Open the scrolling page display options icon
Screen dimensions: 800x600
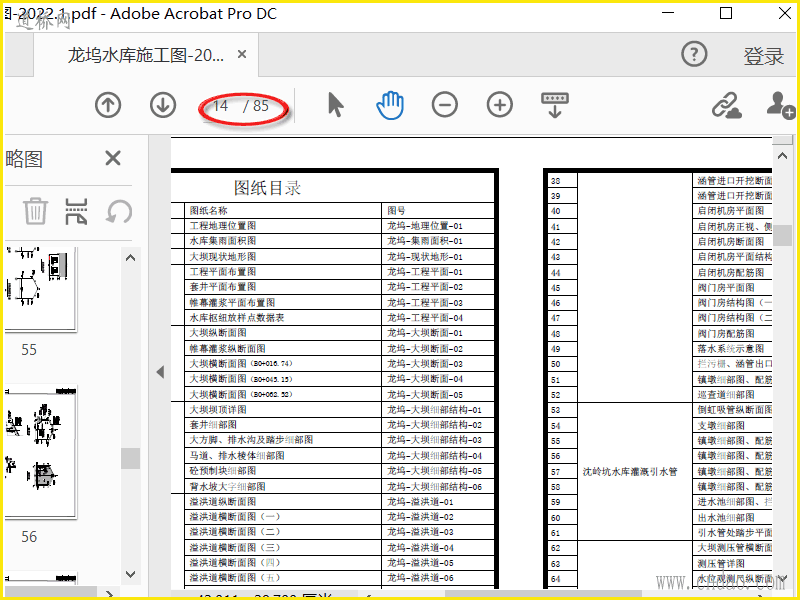pos(555,105)
